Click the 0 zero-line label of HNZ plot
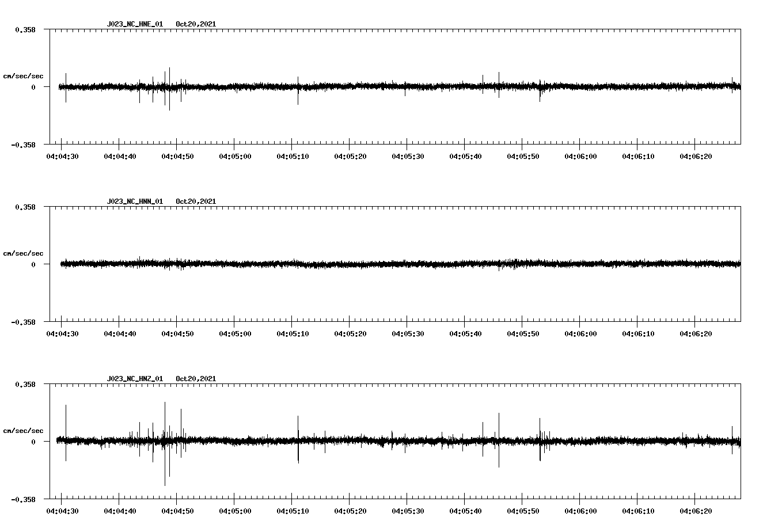 coord(33,442)
